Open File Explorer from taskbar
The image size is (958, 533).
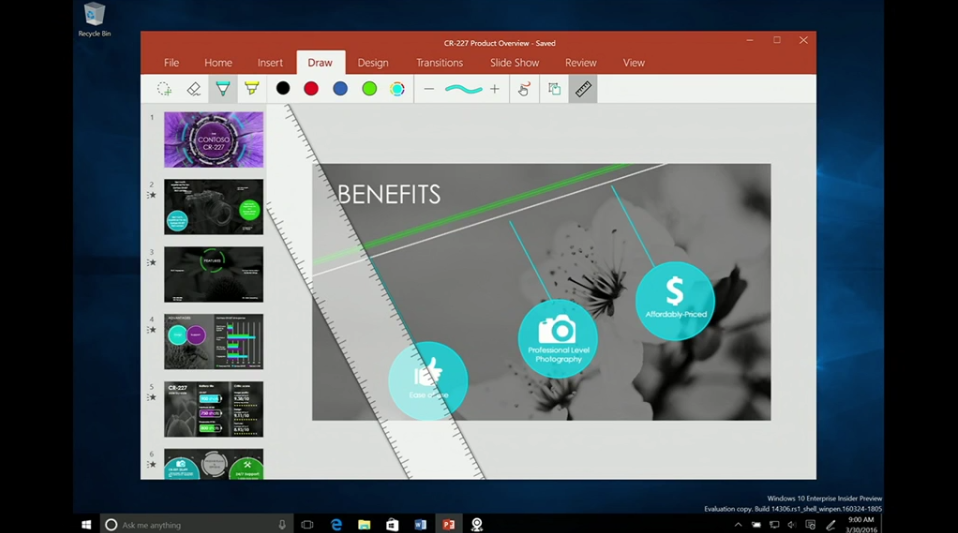coord(364,524)
